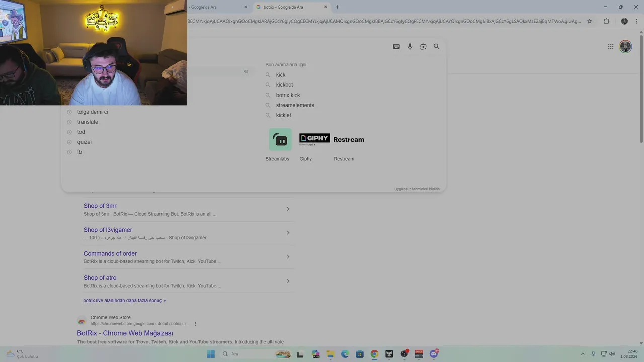Open the on-screen keyboard input tool
This screenshot has width=644, height=362.
coord(396,47)
